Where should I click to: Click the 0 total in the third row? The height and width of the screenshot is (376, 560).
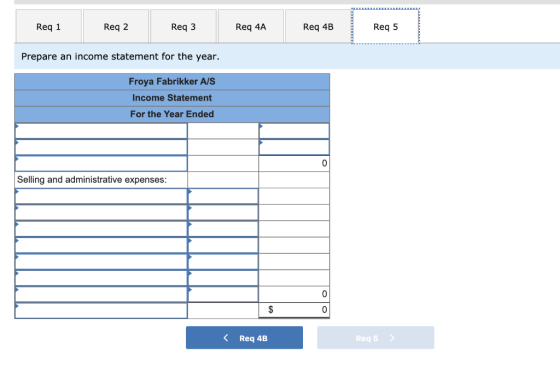click(x=294, y=164)
